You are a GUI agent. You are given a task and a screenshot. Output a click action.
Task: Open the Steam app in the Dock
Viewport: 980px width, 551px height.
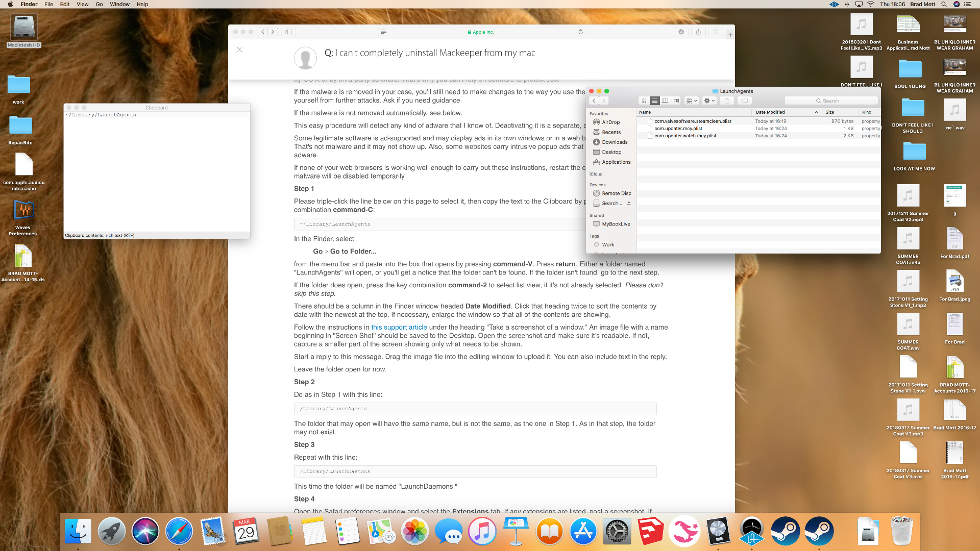point(785,532)
